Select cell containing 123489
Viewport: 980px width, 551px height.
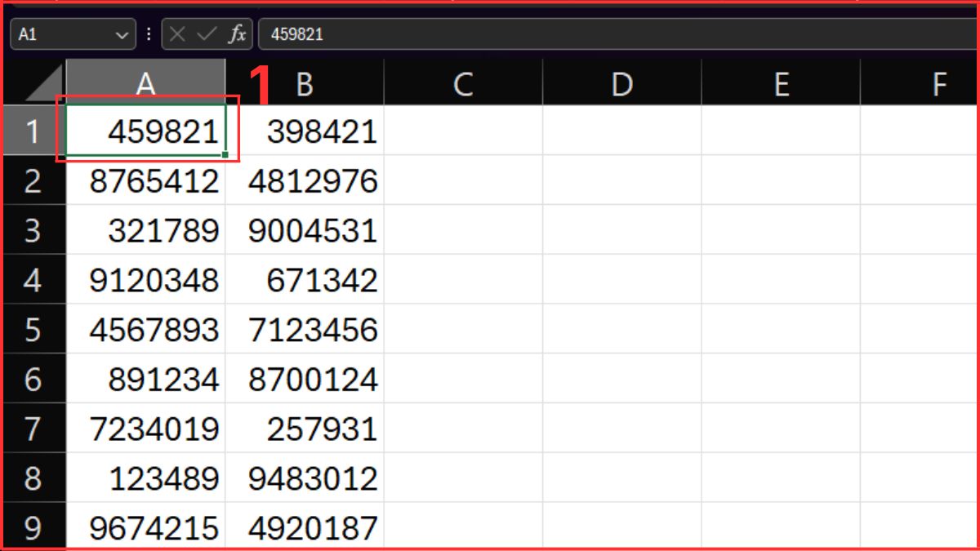[x=145, y=478]
